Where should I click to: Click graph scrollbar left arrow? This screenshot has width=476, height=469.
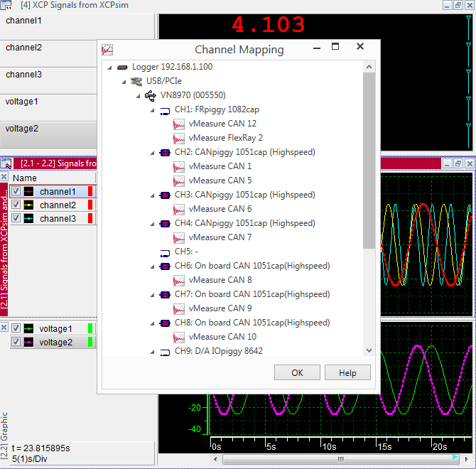coord(215,459)
